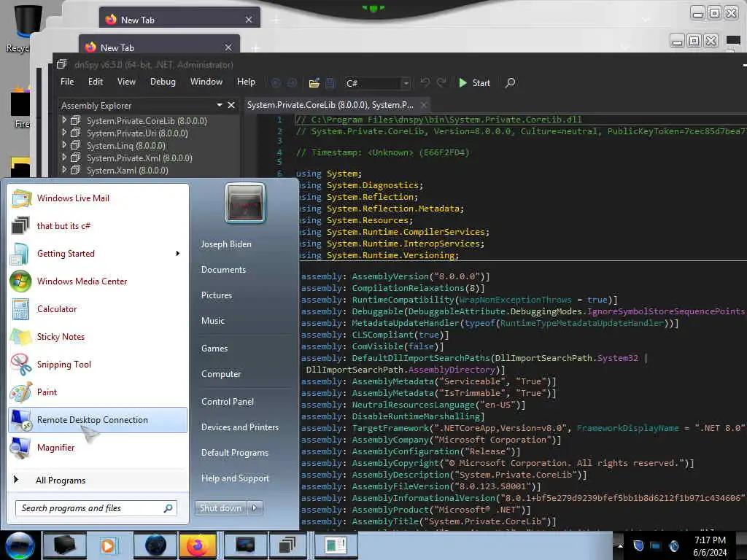Open the Debug menu in dnSpy
The width and height of the screenshot is (747, 560).
pyautogui.click(x=163, y=82)
